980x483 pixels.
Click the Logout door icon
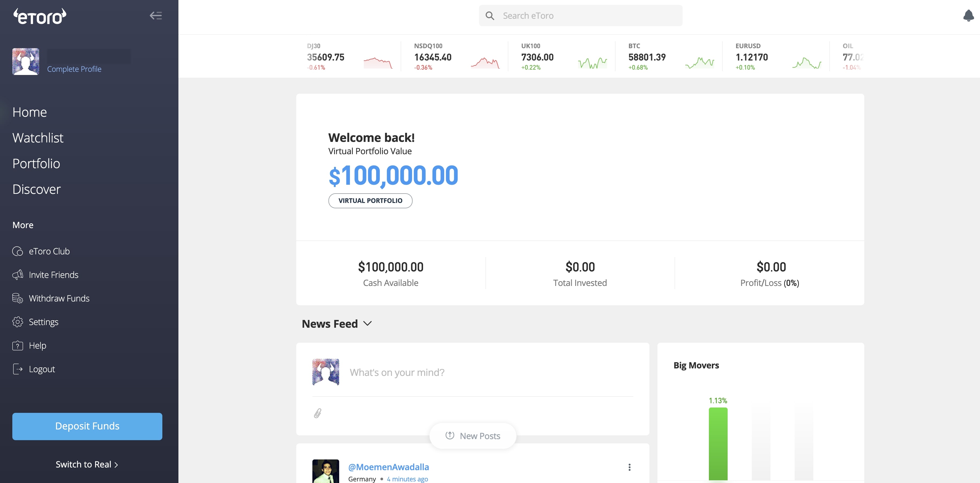coord(17,369)
